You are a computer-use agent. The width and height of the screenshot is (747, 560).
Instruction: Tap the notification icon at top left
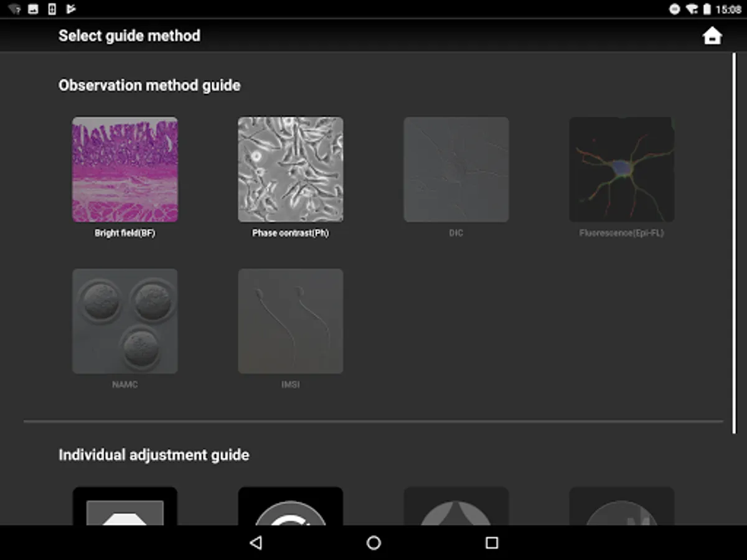click(x=12, y=9)
